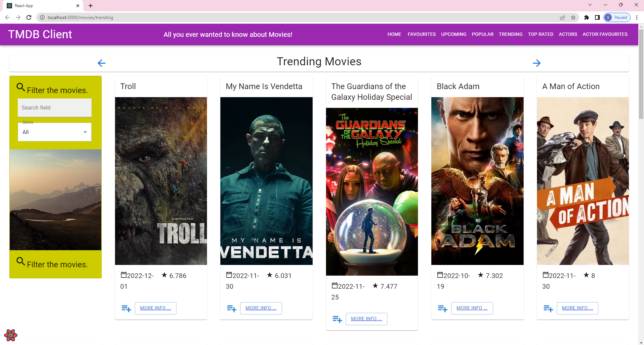Click MORE INFO for Guardians of the Galaxy Holiday Special

click(366, 319)
